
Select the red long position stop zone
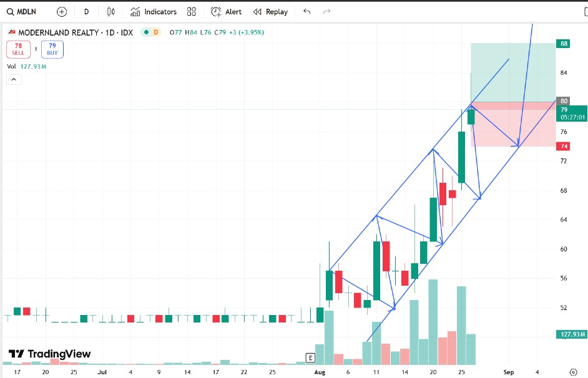pyautogui.click(x=513, y=124)
